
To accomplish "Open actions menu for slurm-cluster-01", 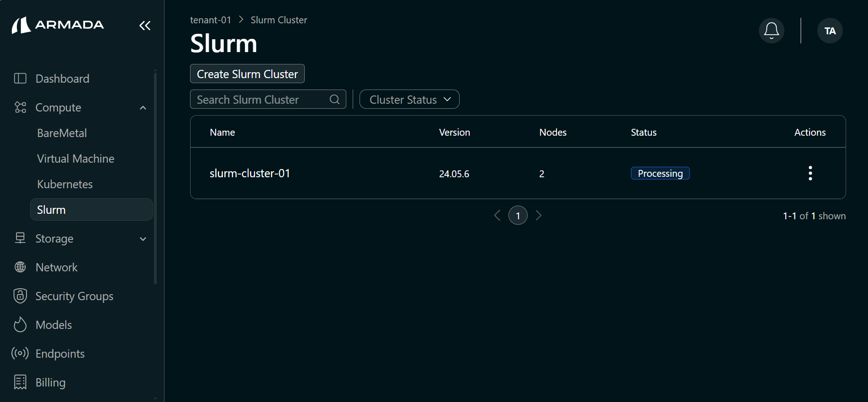I will pyautogui.click(x=810, y=173).
